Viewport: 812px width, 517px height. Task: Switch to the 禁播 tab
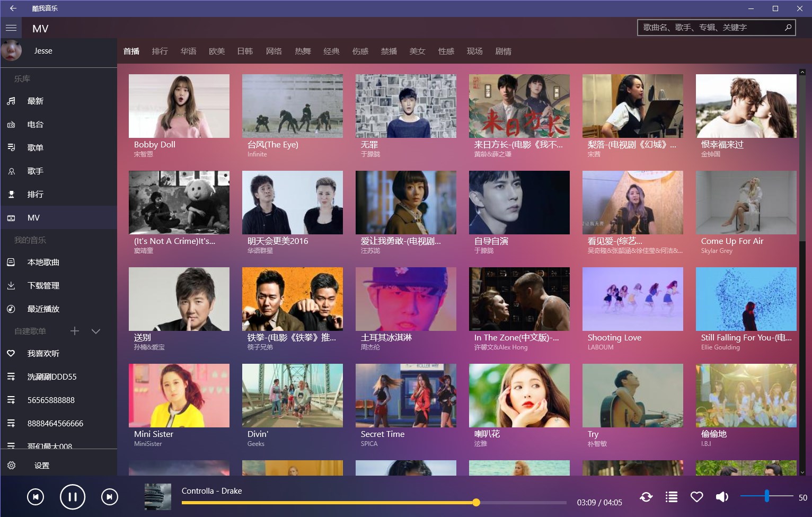[x=389, y=51]
